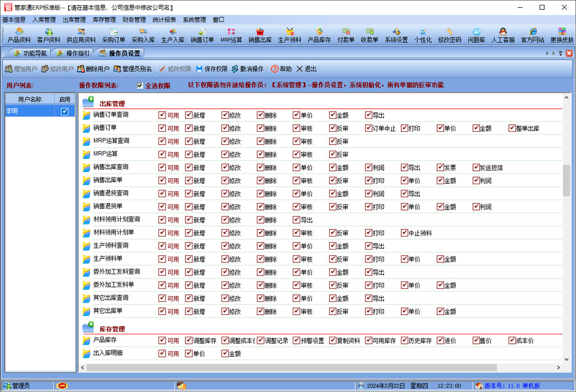Click the vertical scrollbar thumb
The width and height of the screenshot is (576, 392).
567,180
